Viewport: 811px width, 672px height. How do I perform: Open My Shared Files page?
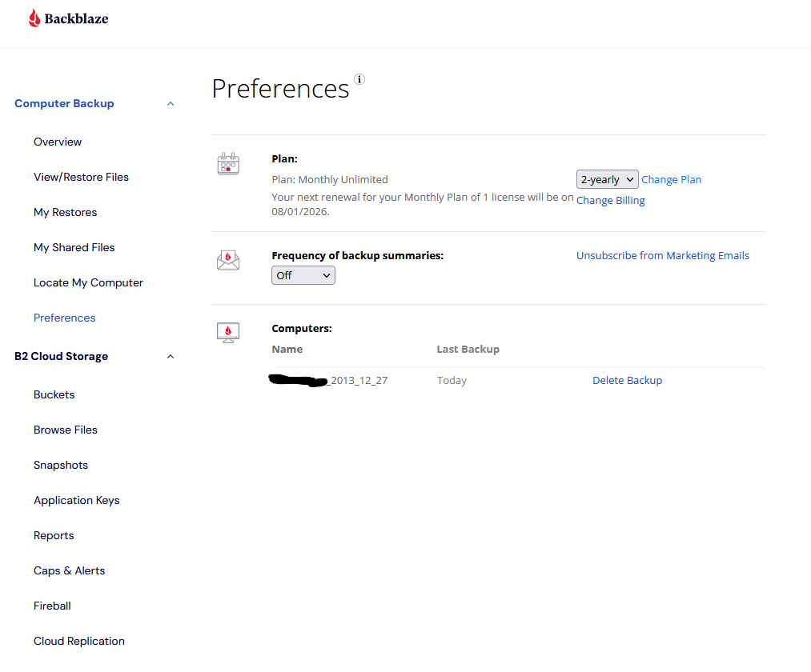tap(74, 247)
